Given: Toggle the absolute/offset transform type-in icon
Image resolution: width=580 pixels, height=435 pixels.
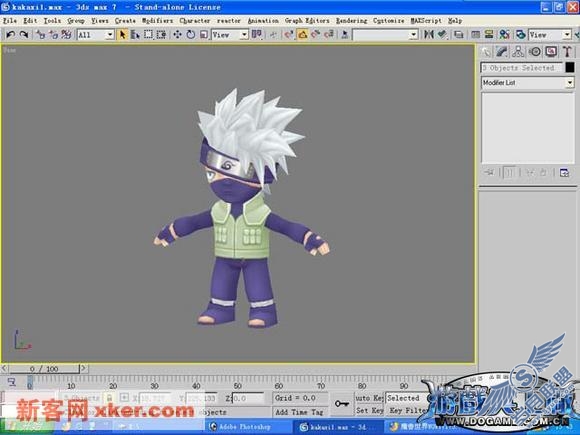Looking at the screenshot, I should (125, 398).
